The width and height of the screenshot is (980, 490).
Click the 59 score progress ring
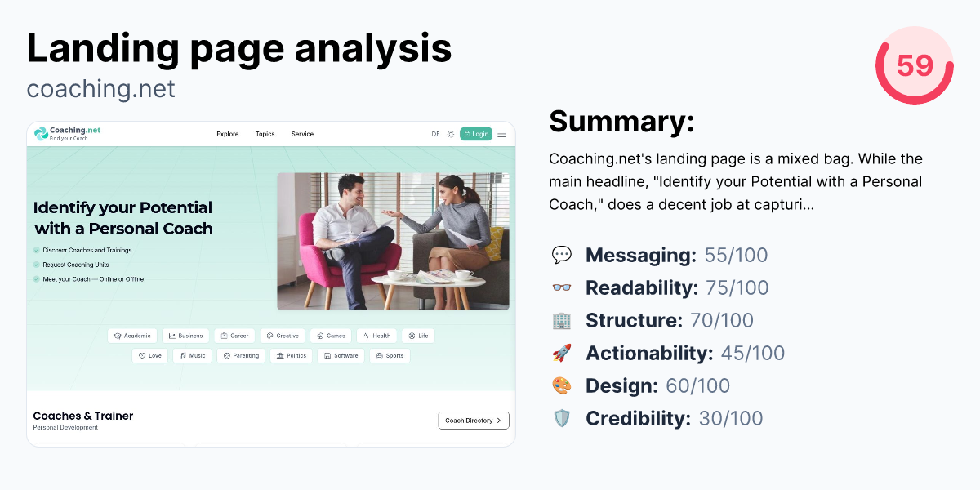pyautogui.click(x=915, y=65)
